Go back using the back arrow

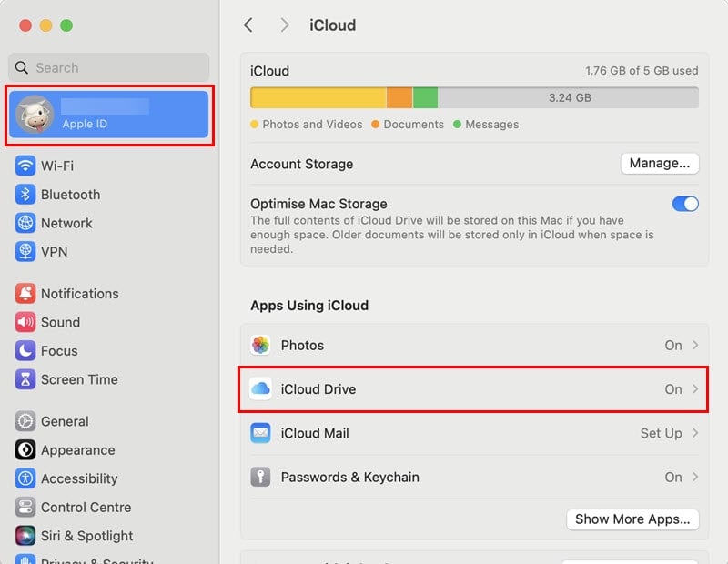pos(248,25)
